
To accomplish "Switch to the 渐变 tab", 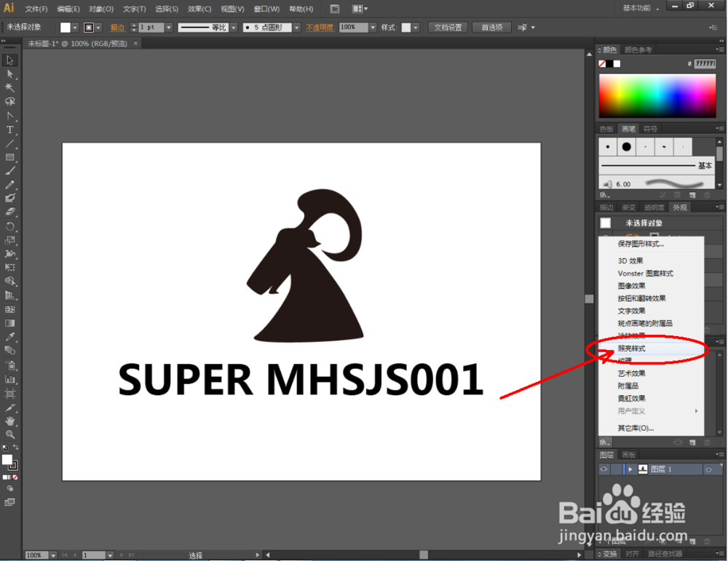I will coord(629,207).
